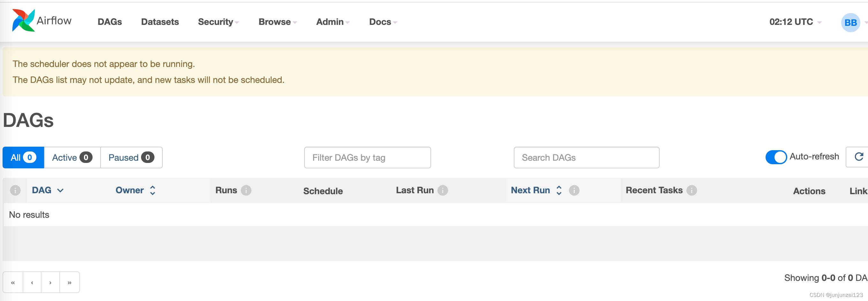Click the Airflow pinwheel logo

pos(23,20)
